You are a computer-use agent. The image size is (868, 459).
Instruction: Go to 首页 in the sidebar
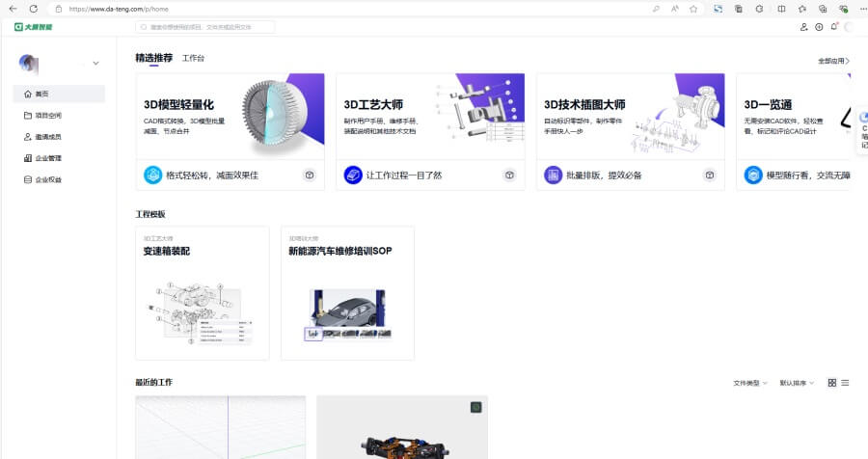(x=59, y=94)
